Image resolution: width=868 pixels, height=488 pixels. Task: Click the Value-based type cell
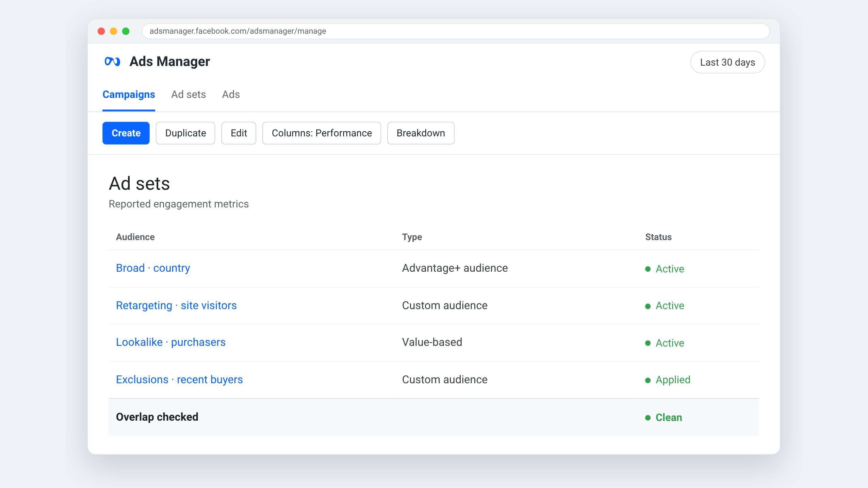(x=432, y=342)
